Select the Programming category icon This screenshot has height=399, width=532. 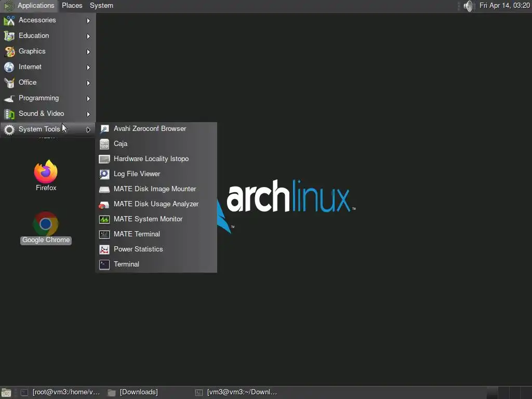[9, 98]
